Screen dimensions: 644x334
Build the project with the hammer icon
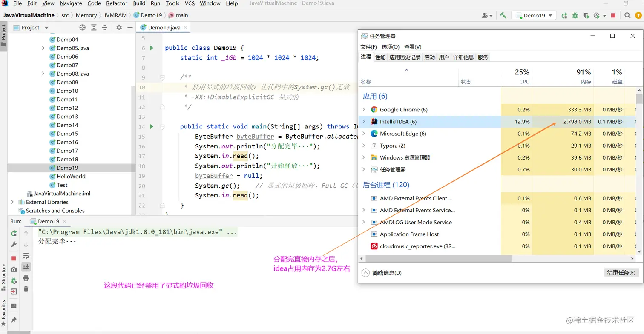click(503, 15)
